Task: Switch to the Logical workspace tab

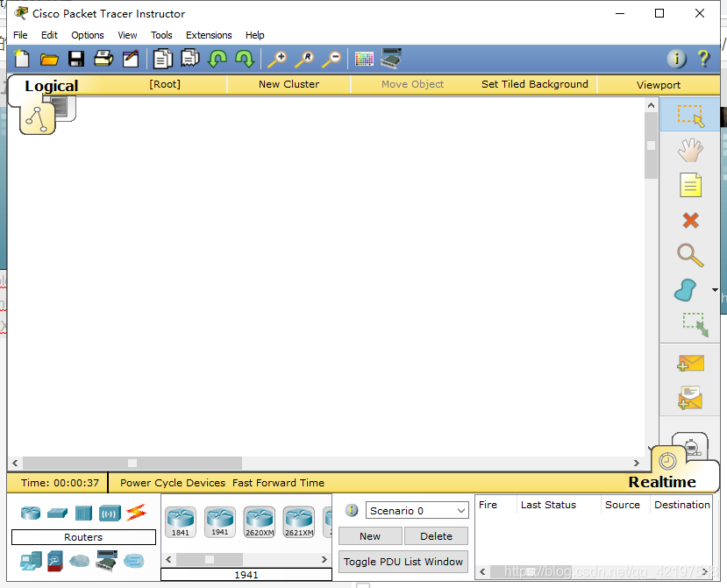Action: coord(38,118)
